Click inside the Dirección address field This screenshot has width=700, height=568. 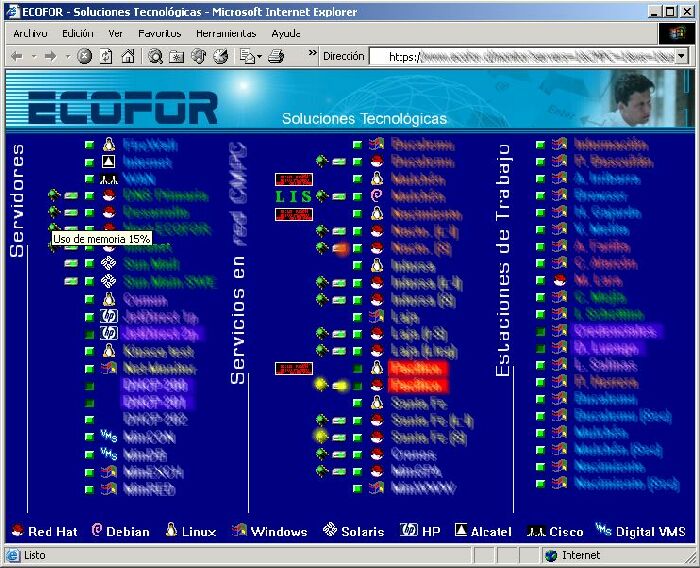(530, 57)
